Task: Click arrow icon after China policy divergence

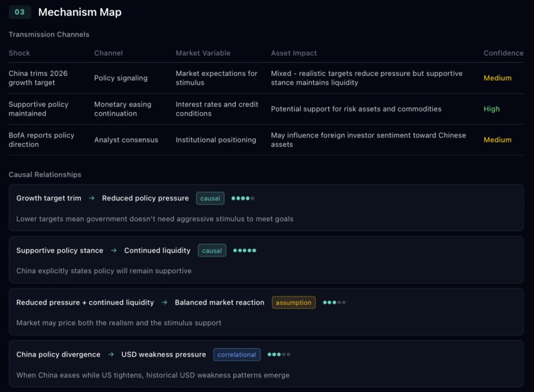Action: pyautogui.click(x=111, y=354)
